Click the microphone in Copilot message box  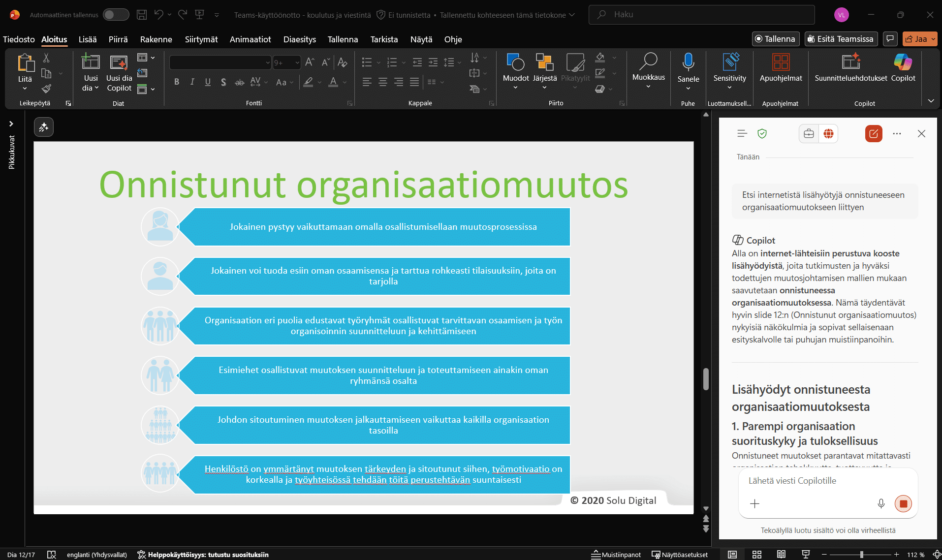pyautogui.click(x=881, y=503)
